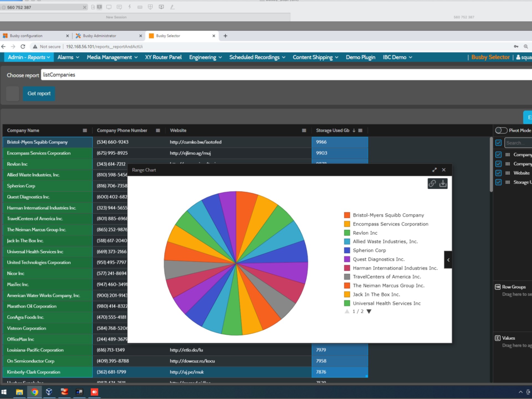Switch to Busby Administrator tab
The height and width of the screenshot is (399, 532).
coord(109,36)
